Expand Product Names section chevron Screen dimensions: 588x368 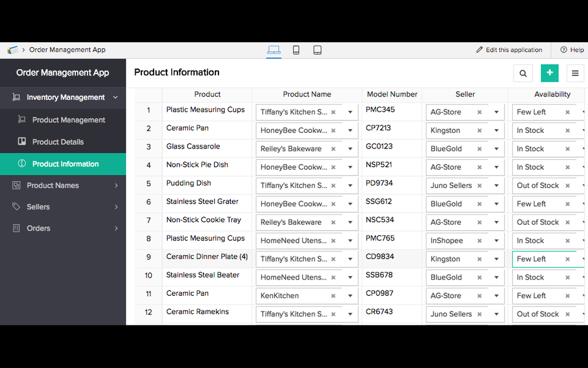[x=116, y=185]
